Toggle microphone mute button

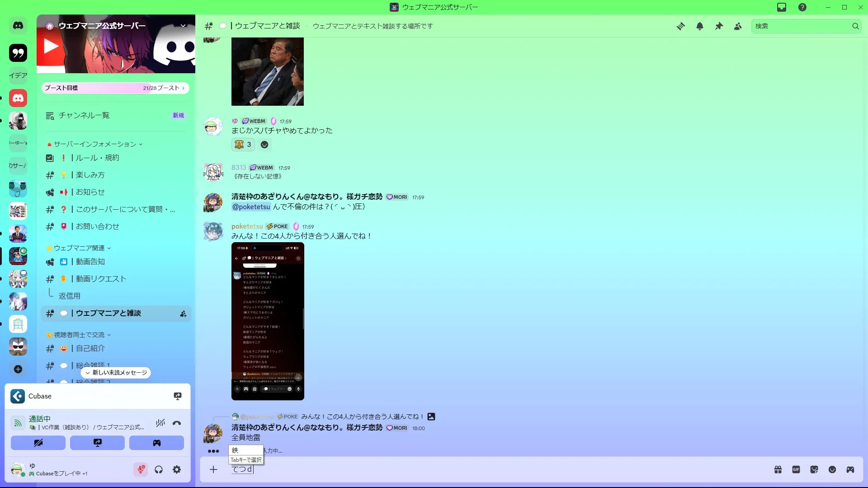pyautogui.click(x=141, y=469)
